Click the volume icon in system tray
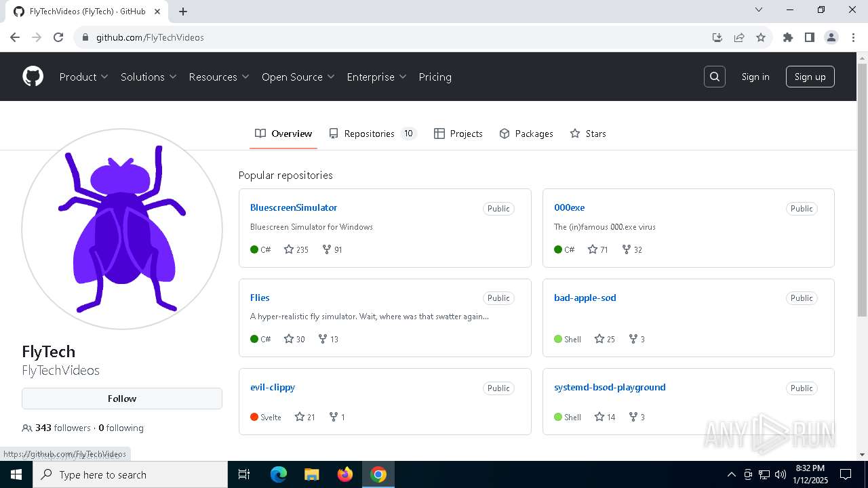The height and width of the screenshot is (488, 868). pos(781,474)
